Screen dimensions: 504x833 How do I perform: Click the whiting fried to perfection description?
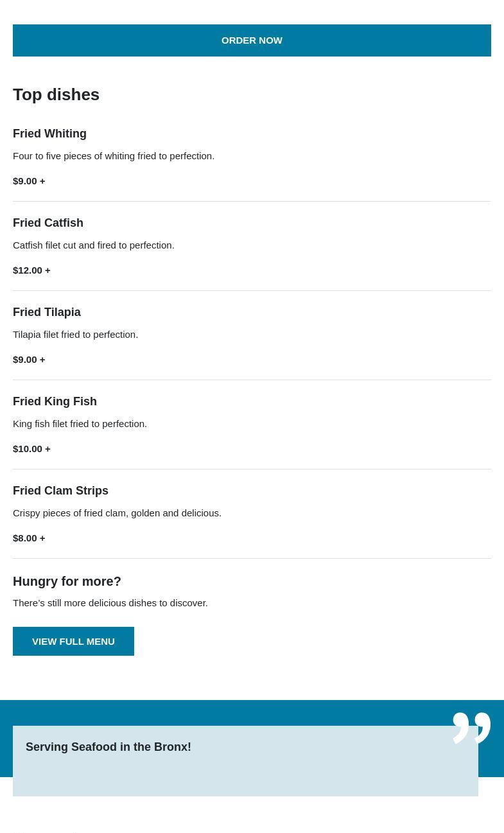pos(114,156)
